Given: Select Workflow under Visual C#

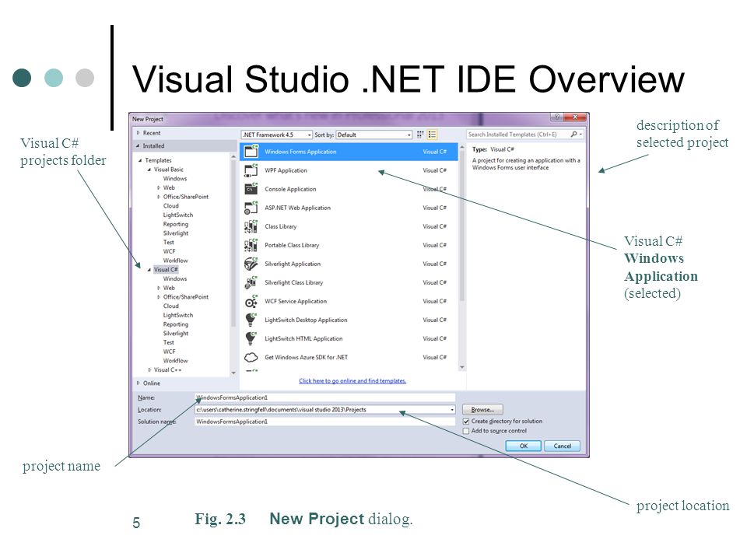Looking at the screenshot, I should click(x=175, y=360).
